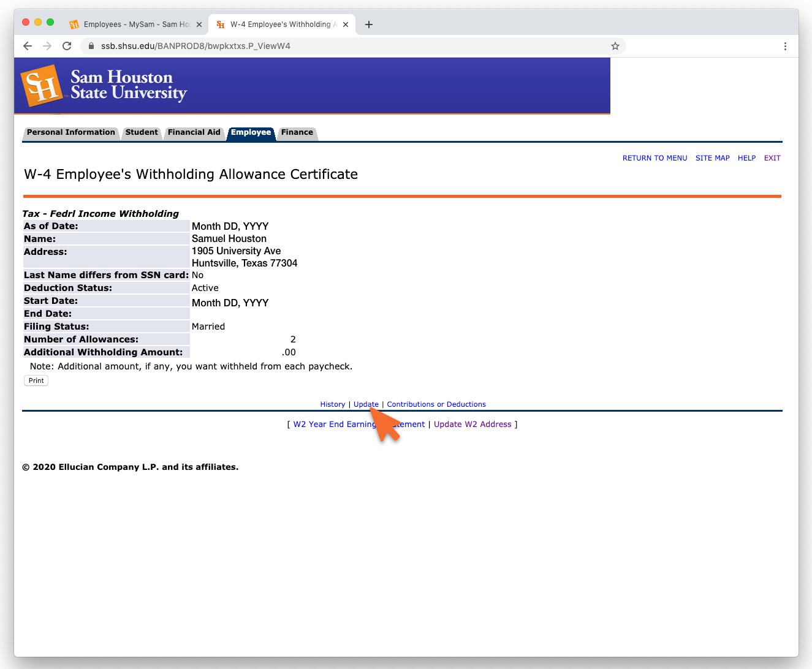Screen dimensions: 812x669
Task: Open a new browser tab
Action: click(369, 25)
